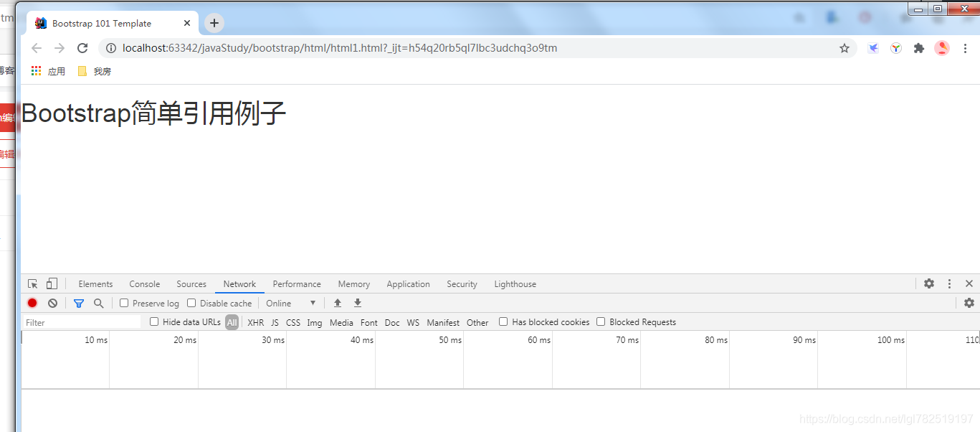Close the Bootstrap 101 Template tab
The width and height of the screenshot is (980, 432).
pos(187,23)
